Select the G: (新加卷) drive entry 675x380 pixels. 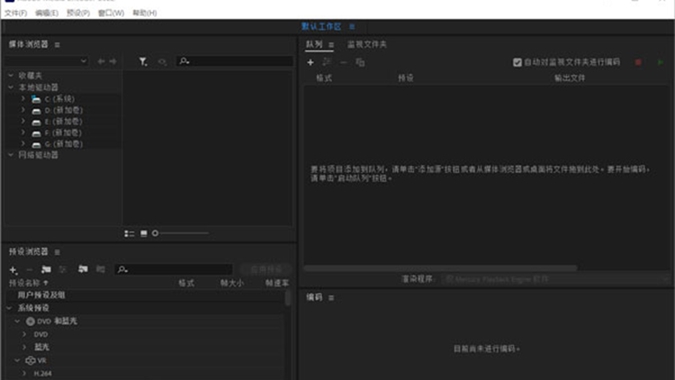click(63, 144)
